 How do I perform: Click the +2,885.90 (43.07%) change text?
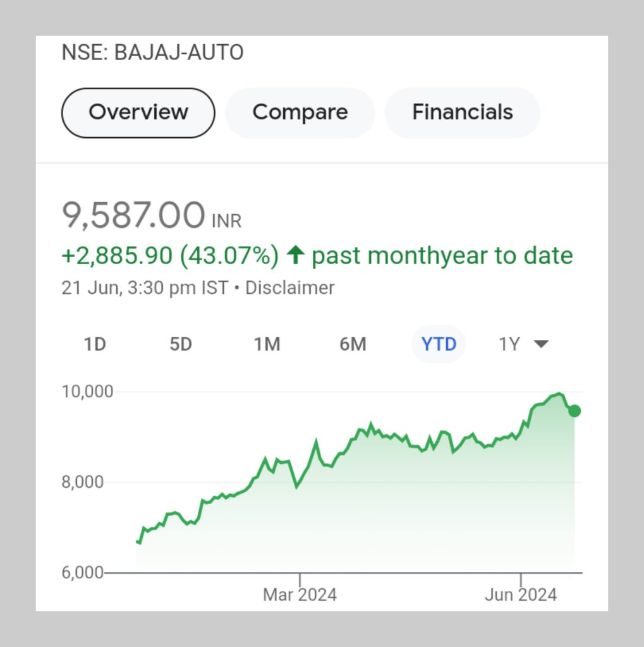[x=169, y=256]
